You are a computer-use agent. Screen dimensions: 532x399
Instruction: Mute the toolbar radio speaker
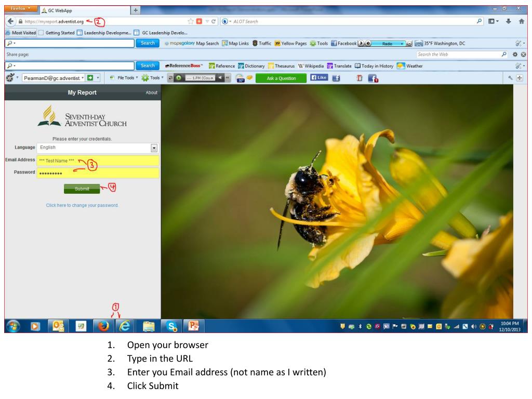click(368, 44)
